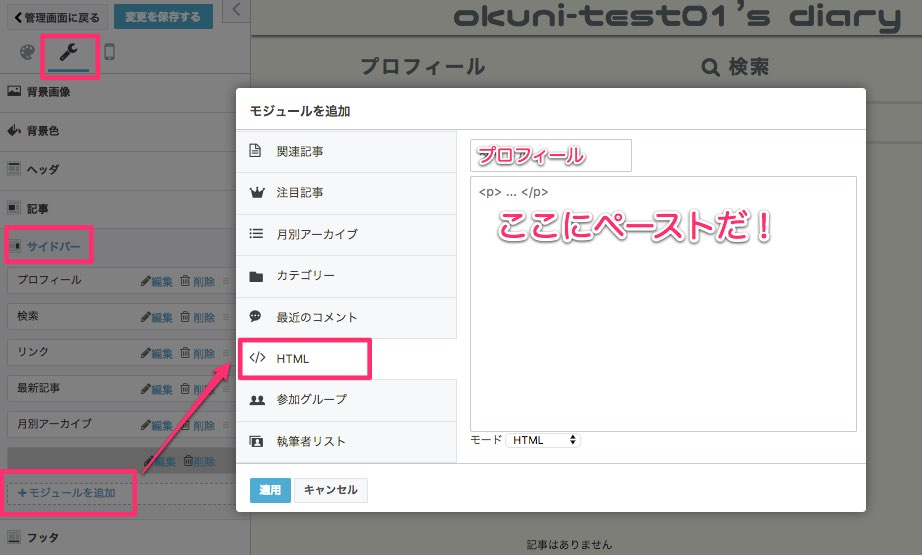Delete the 検索 sidebar module
The height and width of the screenshot is (555, 922).
(x=198, y=317)
